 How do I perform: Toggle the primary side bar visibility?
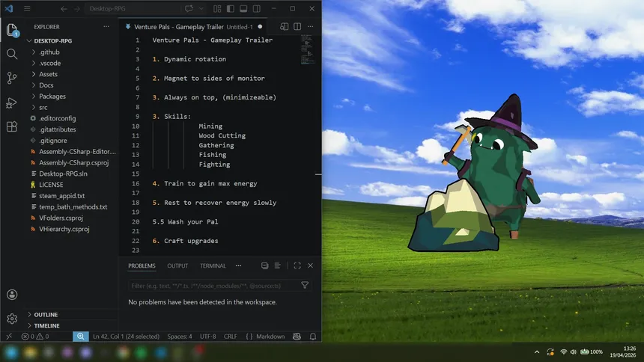231,9
